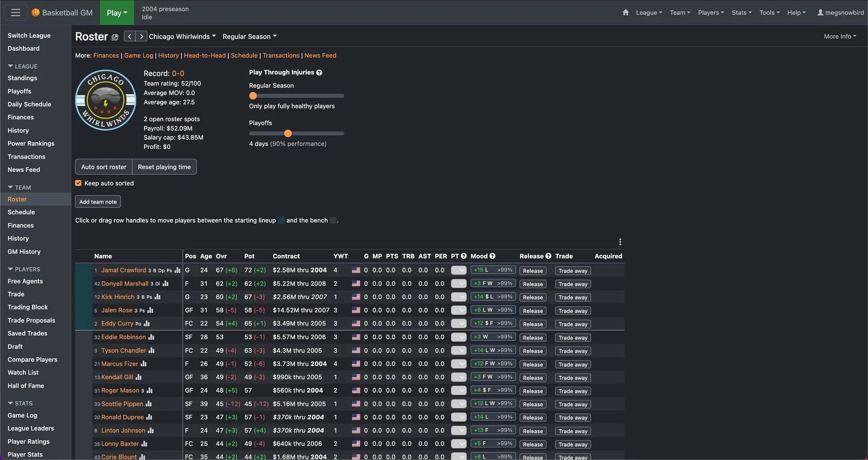
Task: Click the next-team arrow near the Roster title
Action: pyautogui.click(x=142, y=36)
